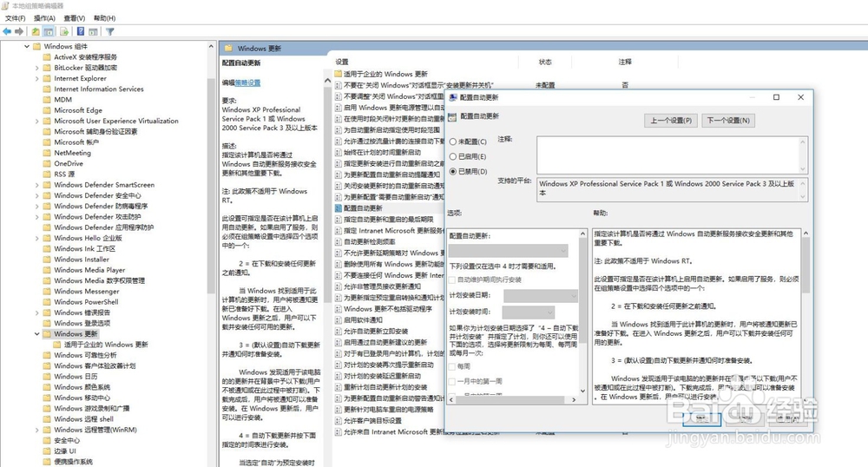The height and width of the screenshot is (467, 868).
Task: Expand Windows 远程管理(WinRM) node
Action: tap(37, 430)
